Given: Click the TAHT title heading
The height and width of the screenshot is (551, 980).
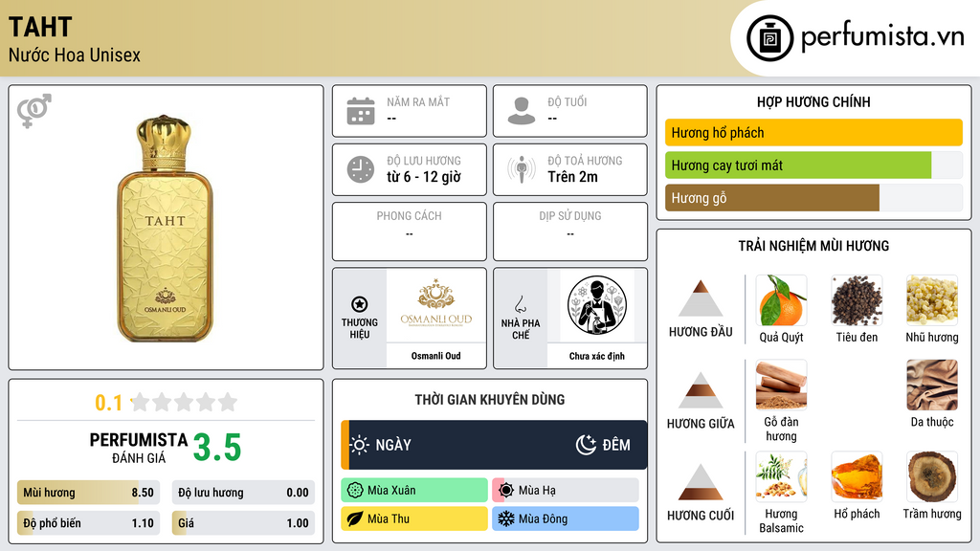Looking at the screenshot, I should click(40, 27).
